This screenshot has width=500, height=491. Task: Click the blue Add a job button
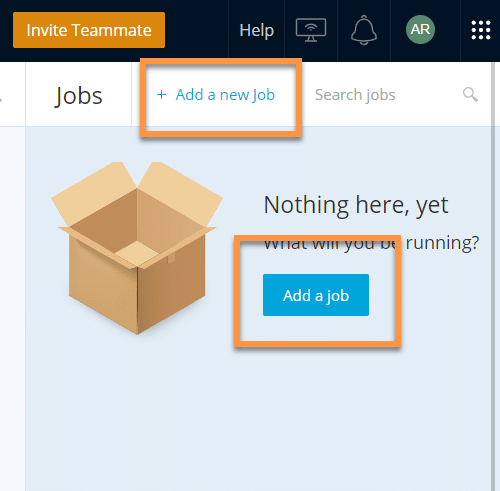(316, 295)
